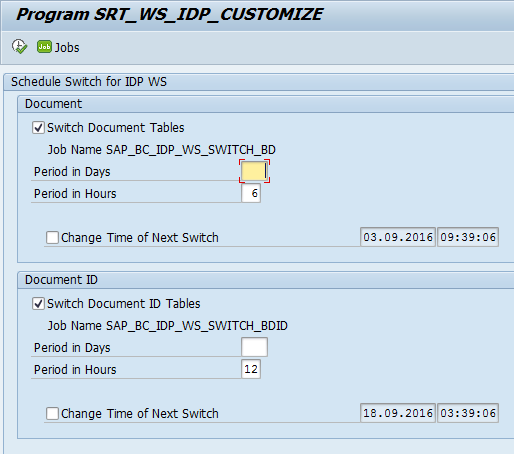Select the date field 03.09.2016
The width and height of the screenshot is (514, 454).
coord(398,237)
